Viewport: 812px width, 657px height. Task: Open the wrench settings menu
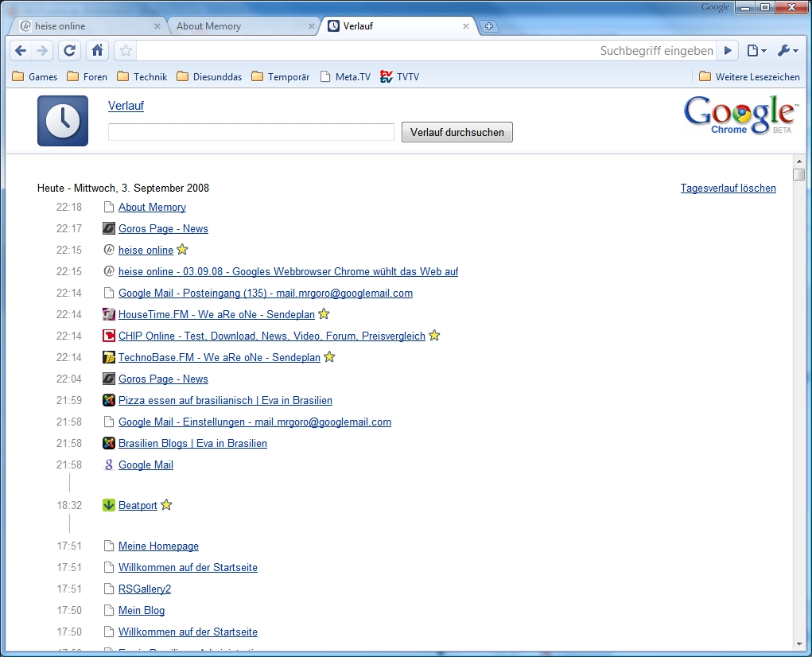point(787,51)
